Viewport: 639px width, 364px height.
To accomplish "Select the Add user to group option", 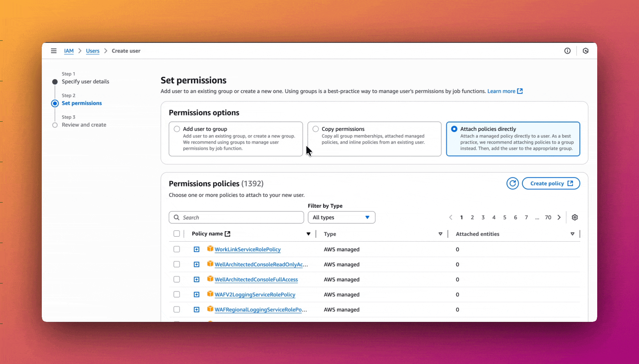I will (x=177, y=129).
